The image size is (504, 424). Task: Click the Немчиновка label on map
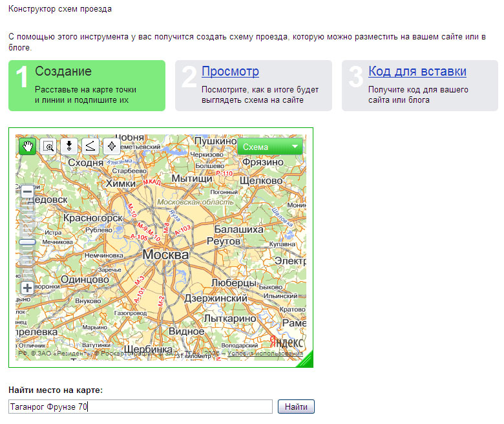[104, 255]
